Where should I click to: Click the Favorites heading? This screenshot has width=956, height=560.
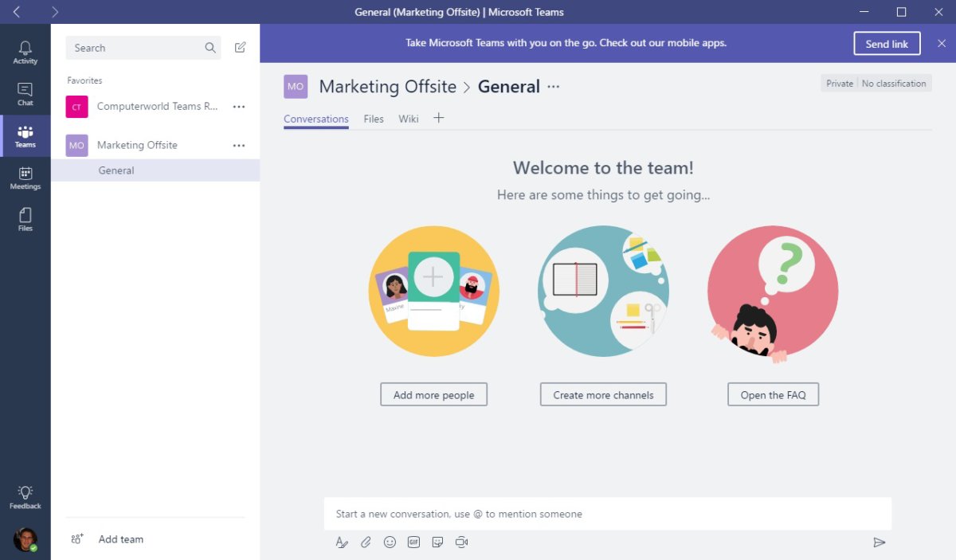pyautogui.click(x=84, y=80)
